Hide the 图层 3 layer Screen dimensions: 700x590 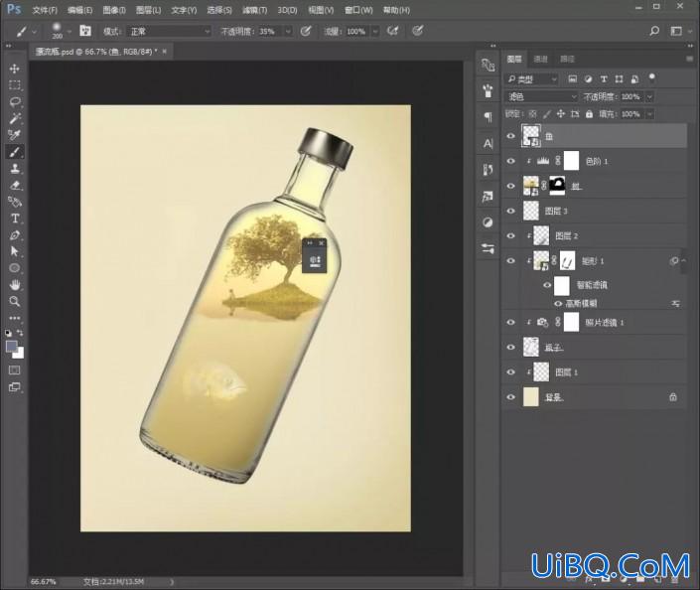pyautogui.click(x=511, y=211)
